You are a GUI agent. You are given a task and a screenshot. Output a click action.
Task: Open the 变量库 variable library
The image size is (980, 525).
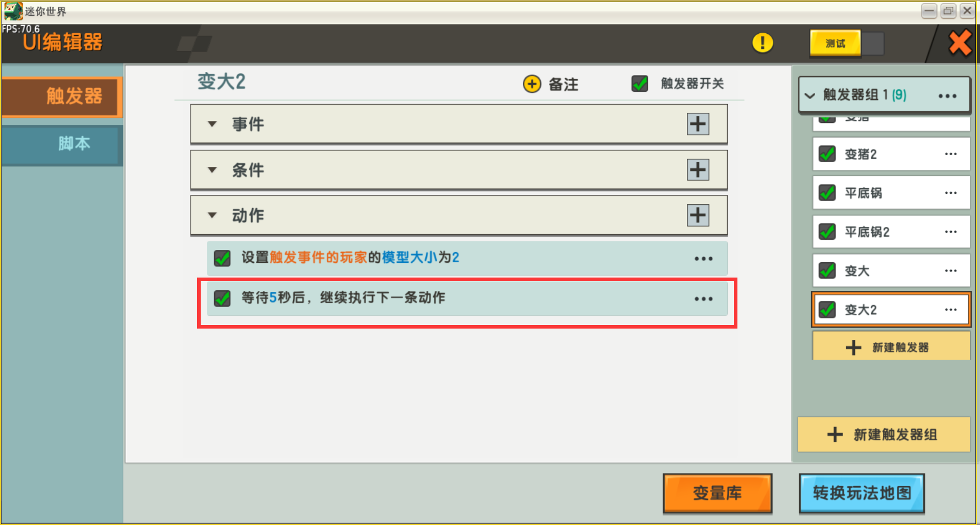[x=717, y=493]
